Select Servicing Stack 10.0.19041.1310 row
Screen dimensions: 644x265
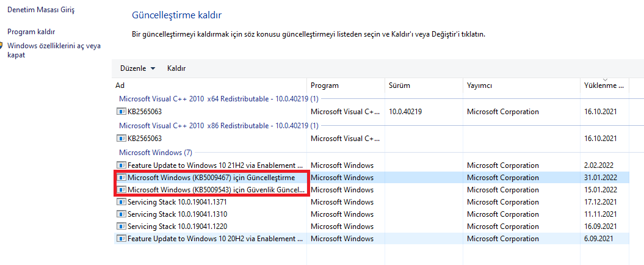372,214
